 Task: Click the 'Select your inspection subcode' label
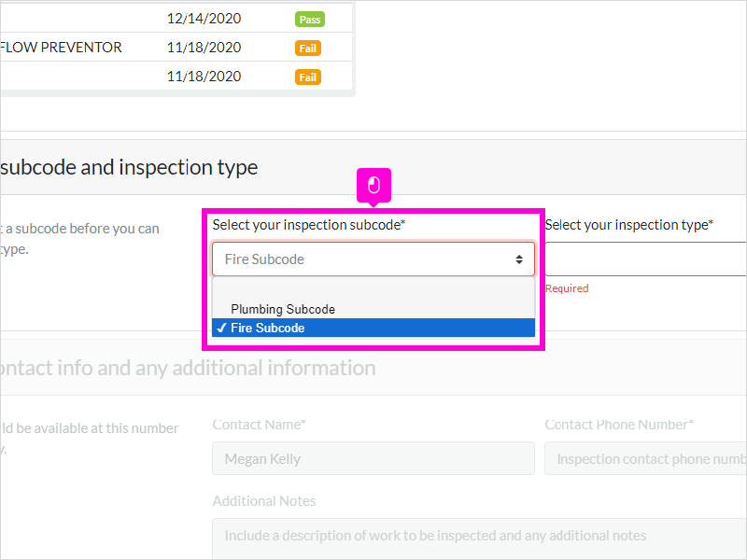point(309,225)
